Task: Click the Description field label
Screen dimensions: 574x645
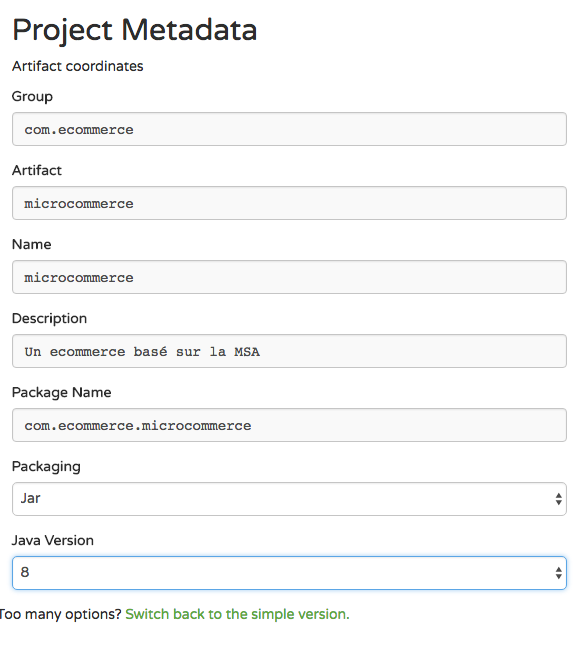Action: pyautogui.click(x=49, y=319)
